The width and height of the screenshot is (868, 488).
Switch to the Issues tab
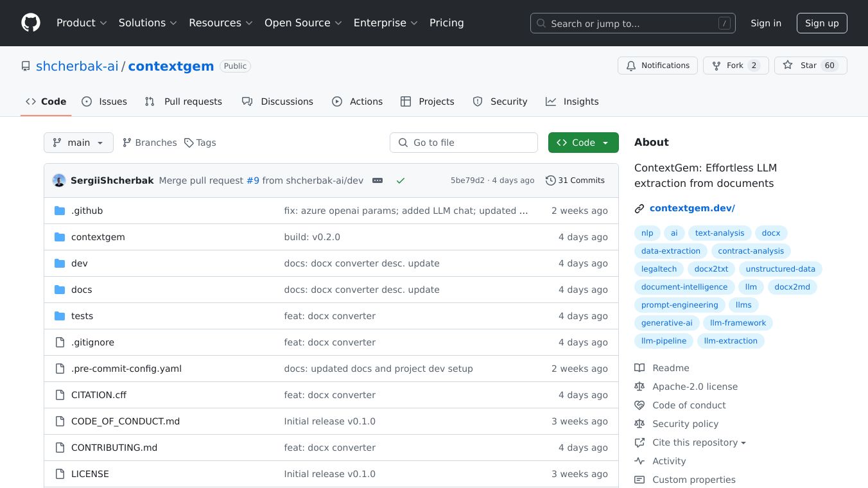(105, 101)
